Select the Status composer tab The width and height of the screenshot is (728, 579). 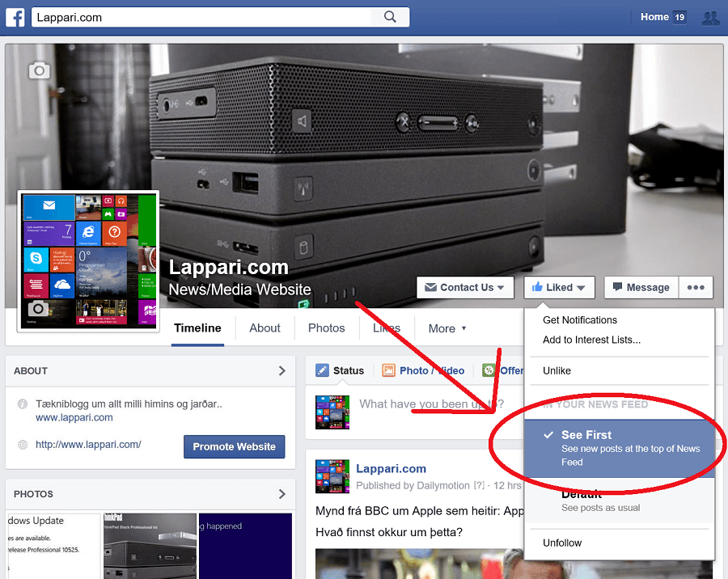point(340,370)
